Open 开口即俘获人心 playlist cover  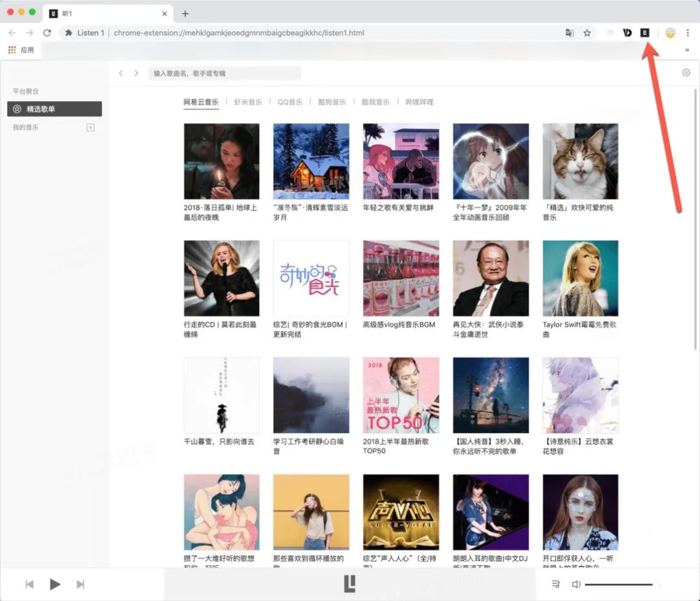pyautogui.click(x=580, y=512)
